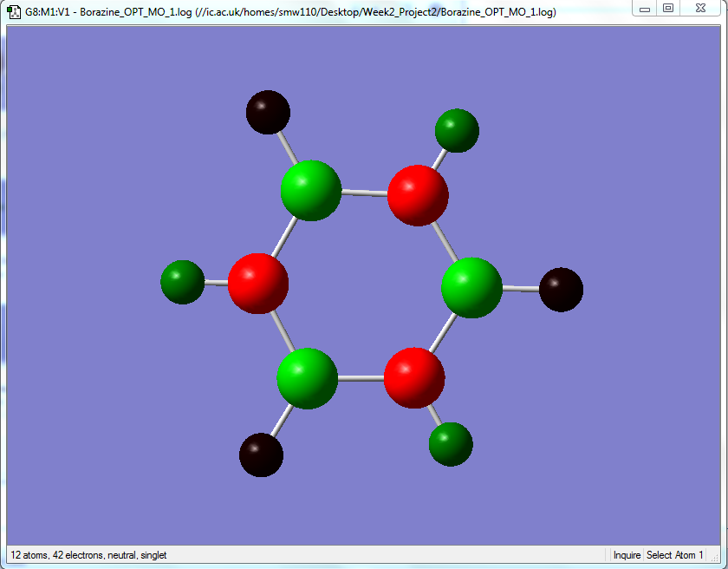This screenshot has width=728, height=569.
Task: Select the black atom on the far right
Action: [x=561, y=290]
